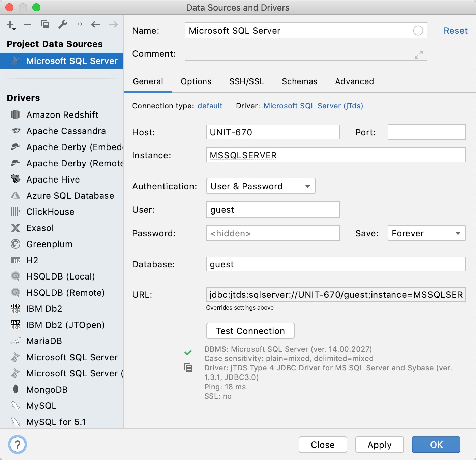Click the color circle in Name field
Image resolution: width=476 pixels, height=460 pixels.
[x=418, y=31]
